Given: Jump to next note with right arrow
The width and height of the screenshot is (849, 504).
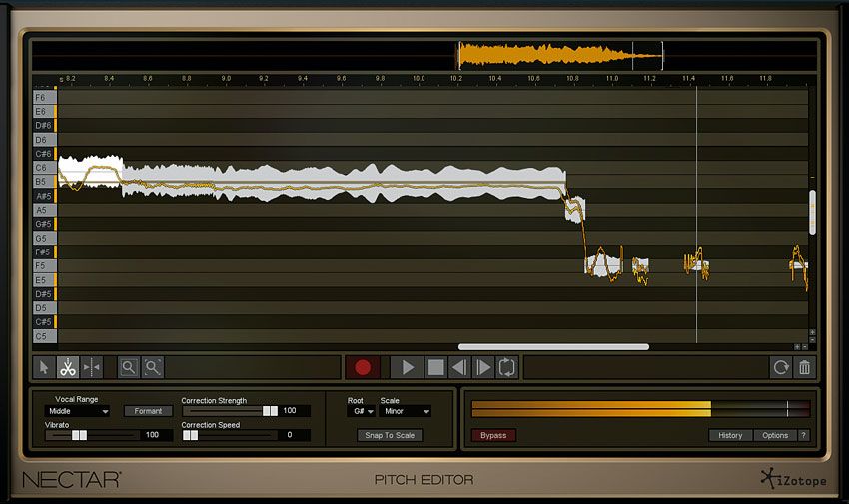Looking at the screenshot, I should [483, 367].
